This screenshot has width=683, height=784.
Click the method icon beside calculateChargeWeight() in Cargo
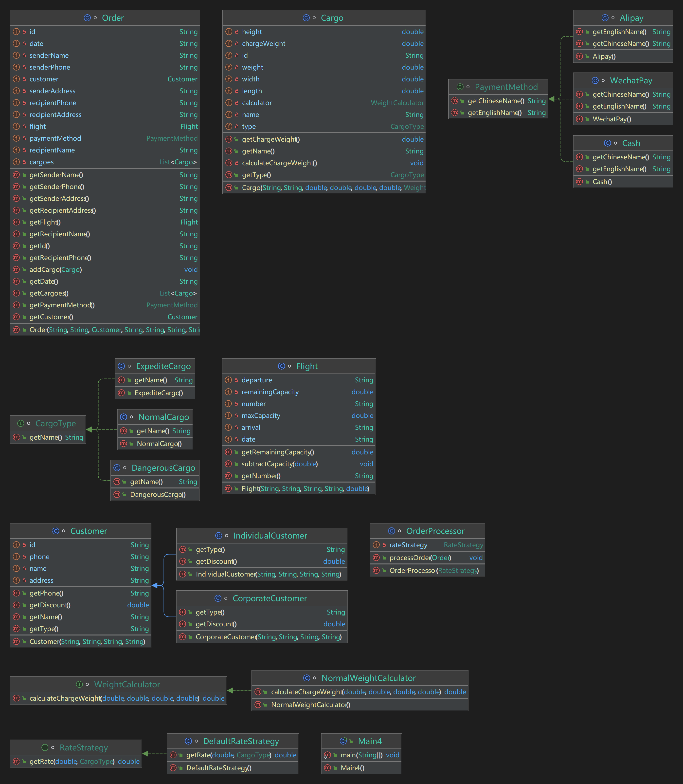[x=229, y=163]
